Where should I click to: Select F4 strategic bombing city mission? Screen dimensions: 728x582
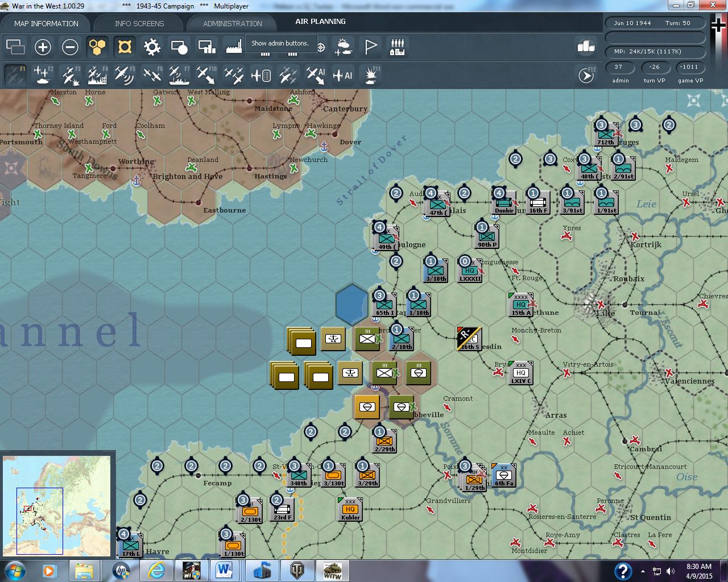pos(97,75)
